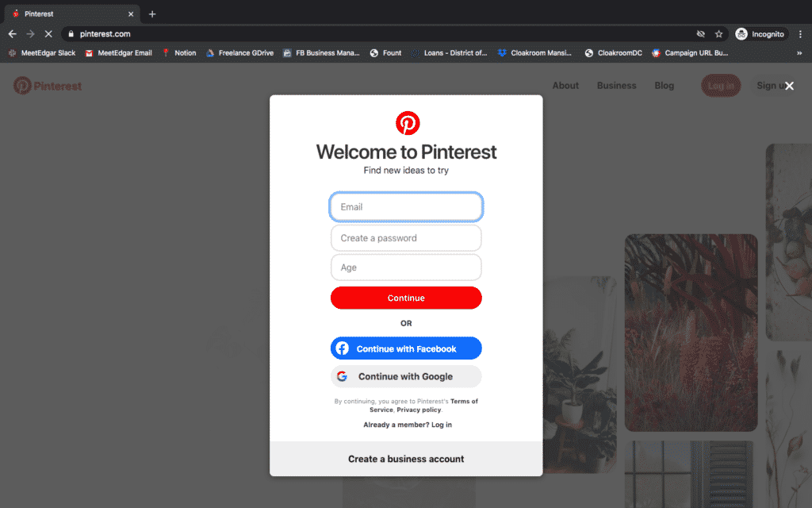Stop the page from loading

pos(48,33)
